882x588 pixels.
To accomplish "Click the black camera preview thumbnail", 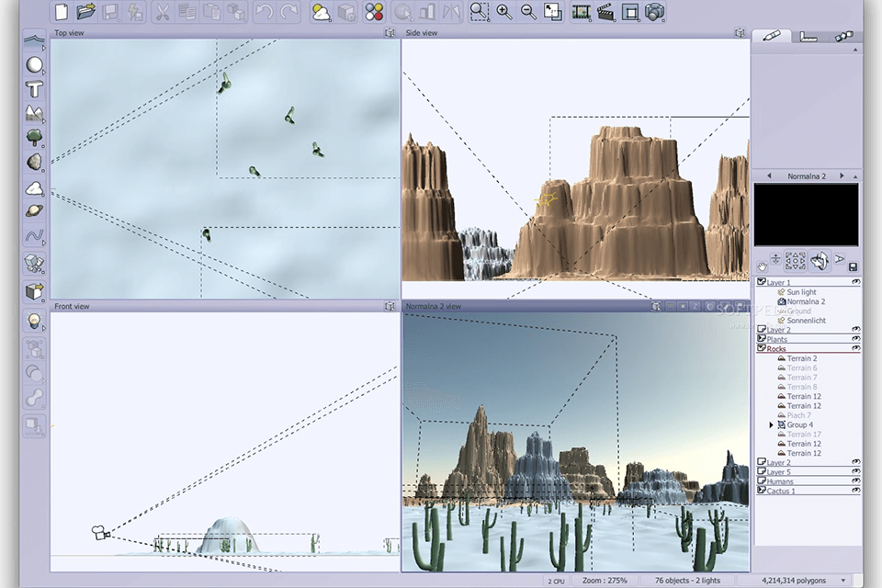I will 806,214.
